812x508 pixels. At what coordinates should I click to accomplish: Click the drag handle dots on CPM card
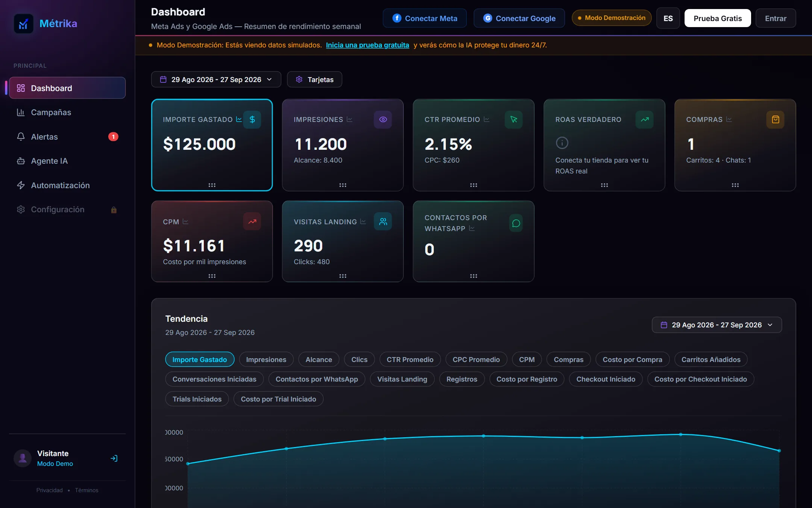coord(212,276)
